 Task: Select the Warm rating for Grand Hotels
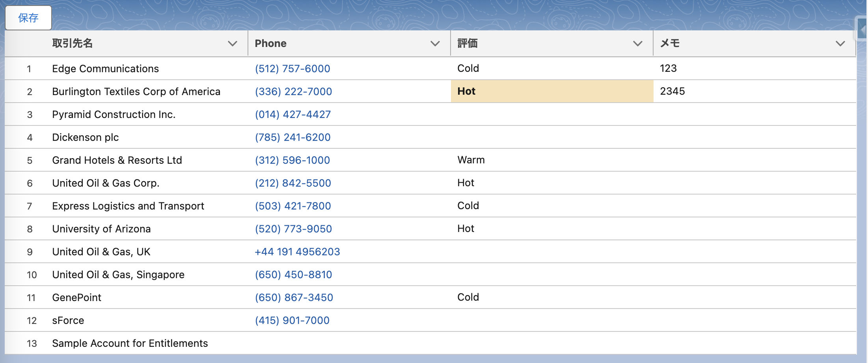click(x=471, y=160)
